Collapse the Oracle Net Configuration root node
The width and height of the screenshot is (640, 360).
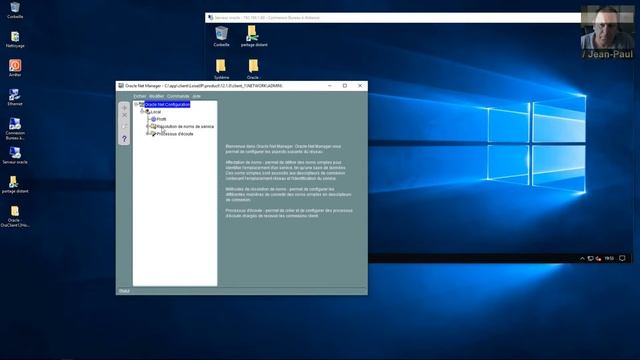(136, 104)
